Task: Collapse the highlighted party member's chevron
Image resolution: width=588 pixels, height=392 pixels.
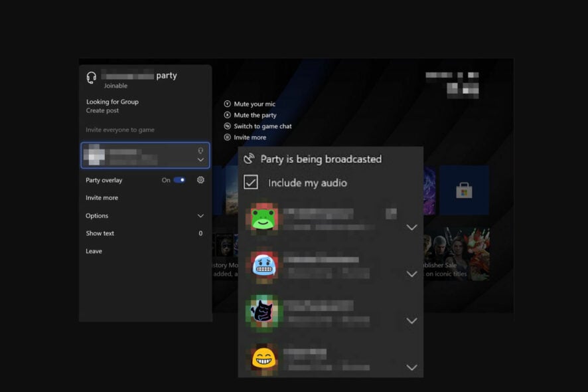Action: click(x=200, y=160)
